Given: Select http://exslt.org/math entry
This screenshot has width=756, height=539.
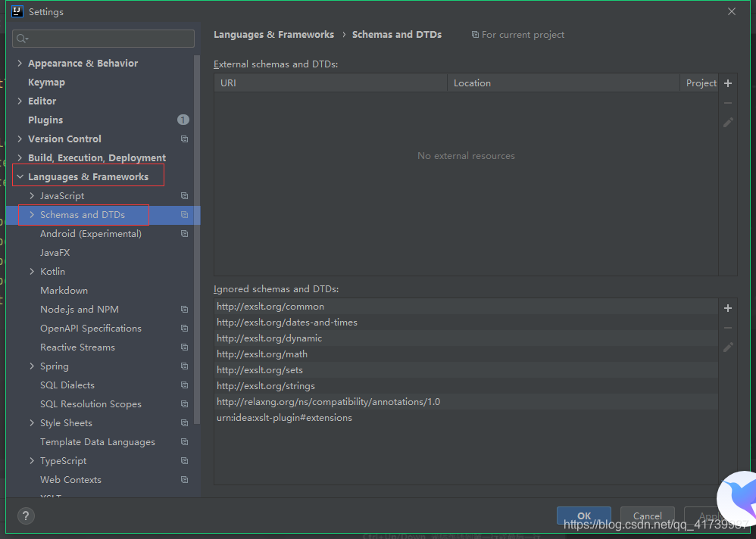Looking at the screenshot, I should [x=466, y=354].
